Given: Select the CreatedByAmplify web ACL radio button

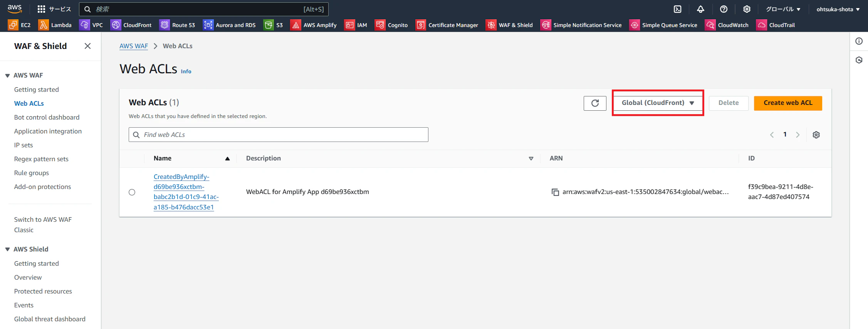Looking at the screenshot, I should [x=132, y=192].
